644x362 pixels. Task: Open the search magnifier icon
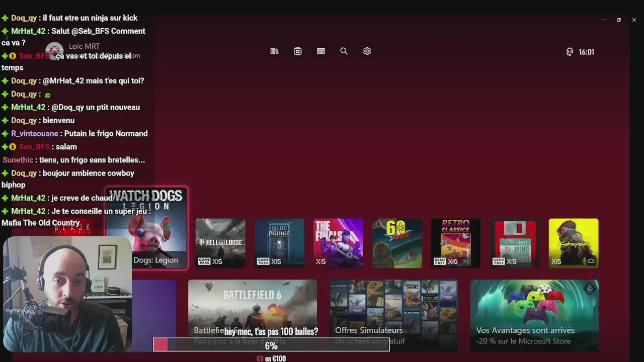point(344,51)
